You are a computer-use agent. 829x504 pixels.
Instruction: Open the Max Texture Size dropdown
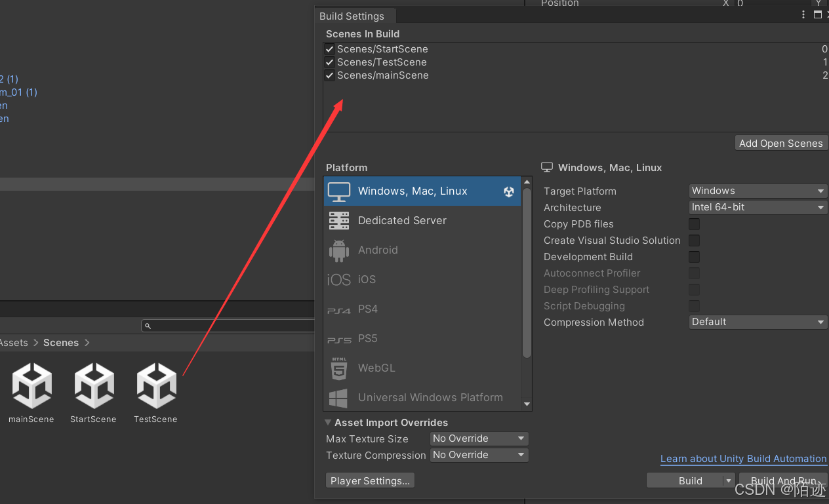tap(479, 438)
